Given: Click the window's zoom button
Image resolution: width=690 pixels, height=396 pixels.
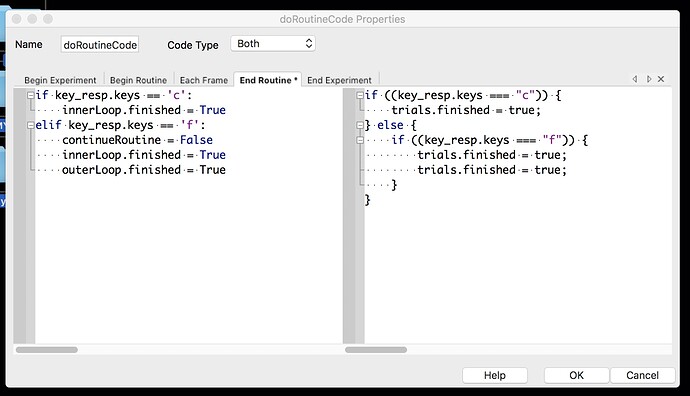Looking at the screenshot, I should pyautogui.click(x=48, y=19).
